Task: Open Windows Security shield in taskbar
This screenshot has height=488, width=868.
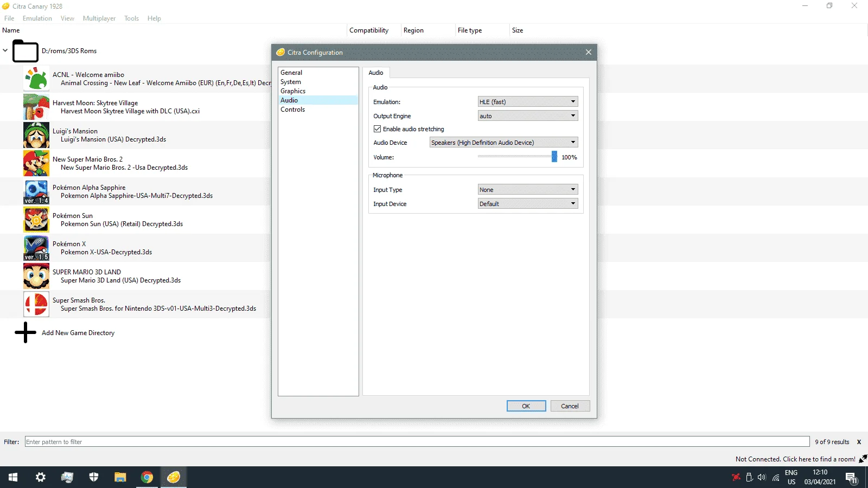Action: (x=94, y=477)
